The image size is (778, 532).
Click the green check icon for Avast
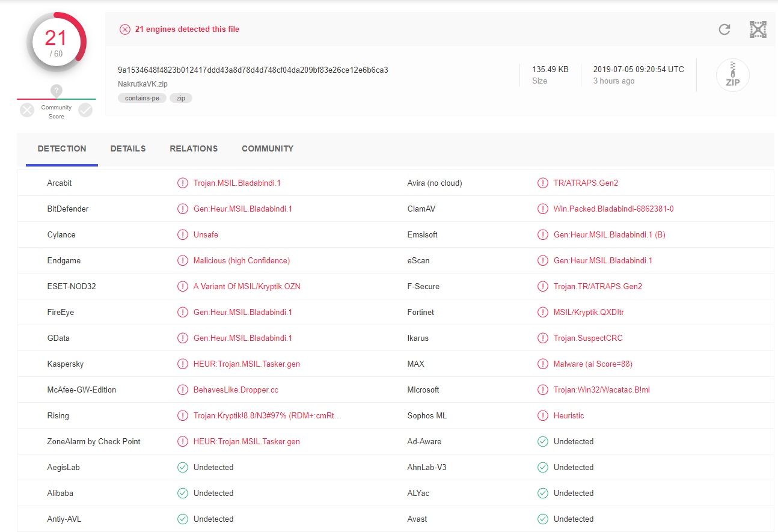543,519
